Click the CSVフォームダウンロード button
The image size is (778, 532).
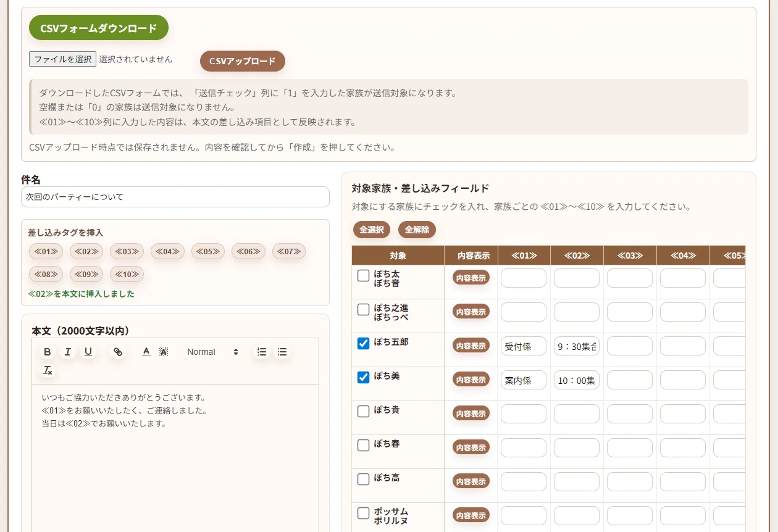point(99,28)
